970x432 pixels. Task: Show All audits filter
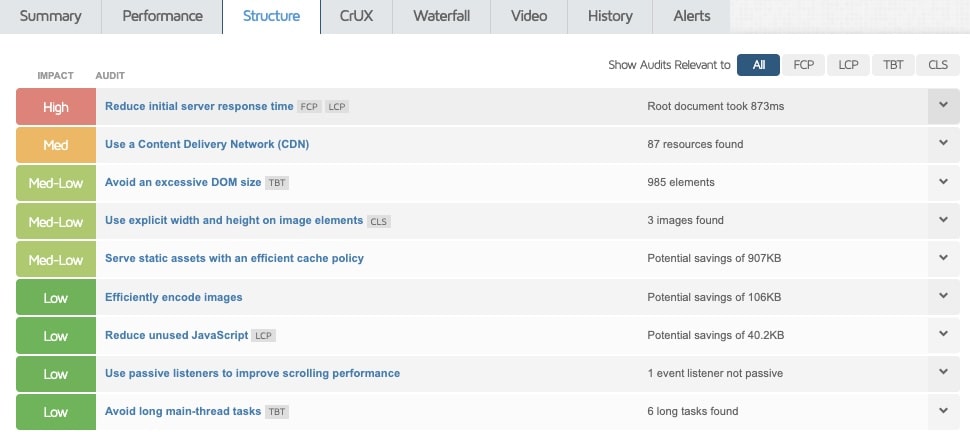pos(759,65)
